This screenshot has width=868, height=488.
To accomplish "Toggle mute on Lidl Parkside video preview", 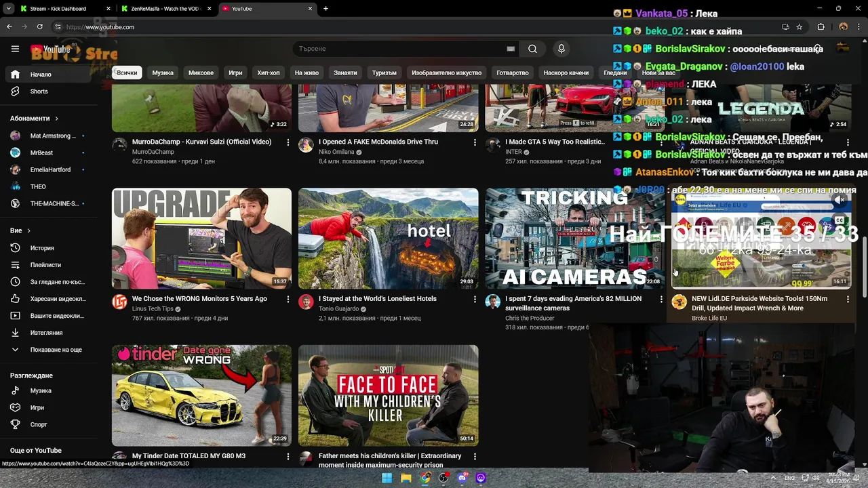I will [840, 201].
